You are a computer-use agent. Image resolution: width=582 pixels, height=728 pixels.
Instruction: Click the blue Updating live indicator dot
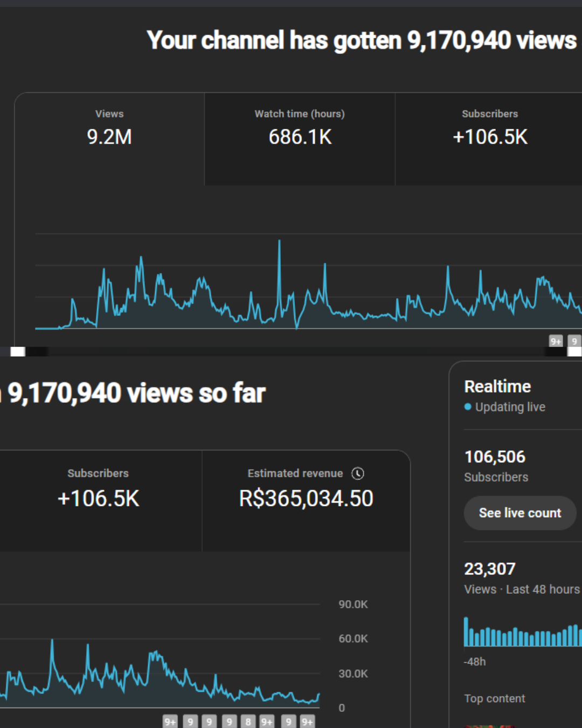(468, 407)
